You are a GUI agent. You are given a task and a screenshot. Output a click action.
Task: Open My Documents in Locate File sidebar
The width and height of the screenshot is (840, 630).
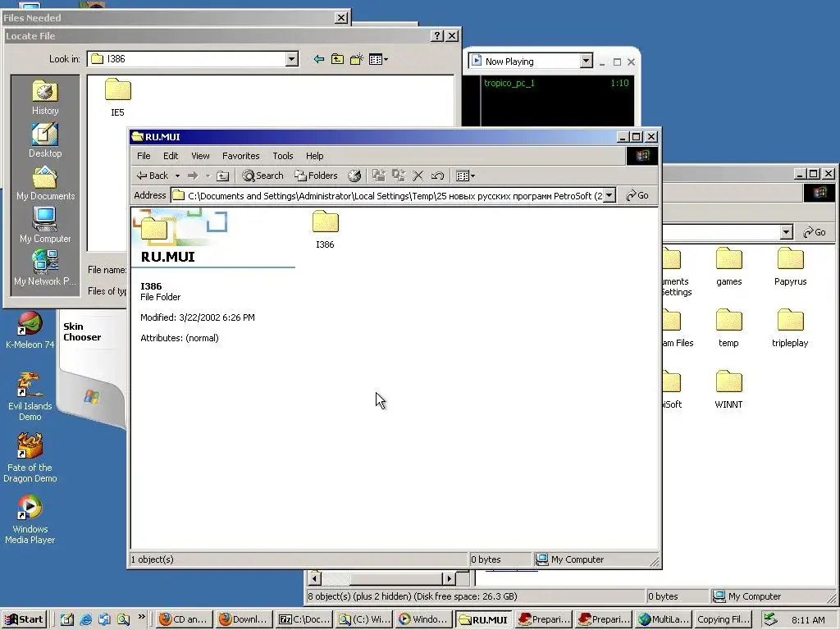point(45,183)
